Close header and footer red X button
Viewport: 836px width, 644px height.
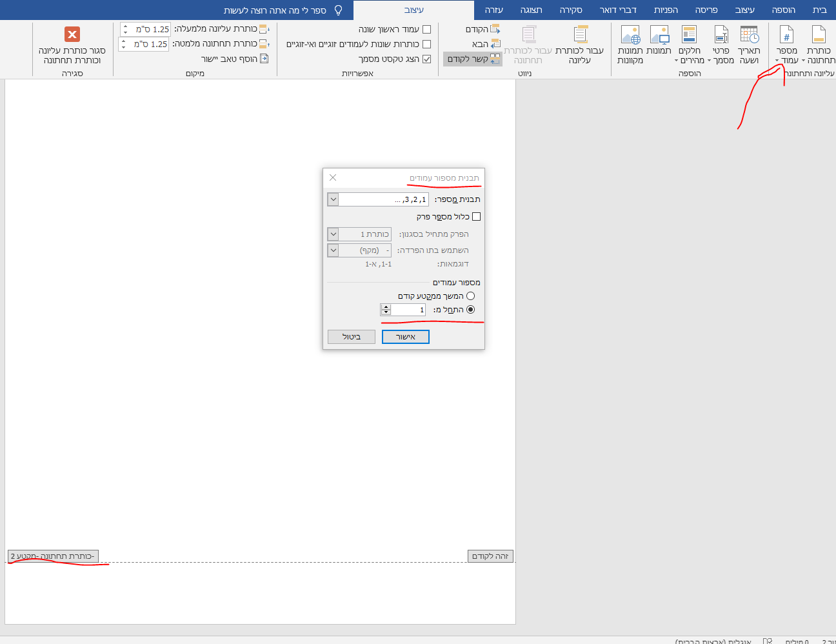(72, 34)
